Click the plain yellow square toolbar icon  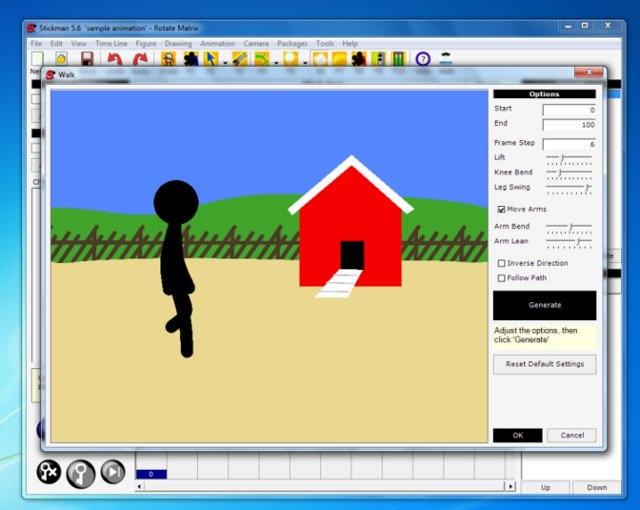(340, 59)
